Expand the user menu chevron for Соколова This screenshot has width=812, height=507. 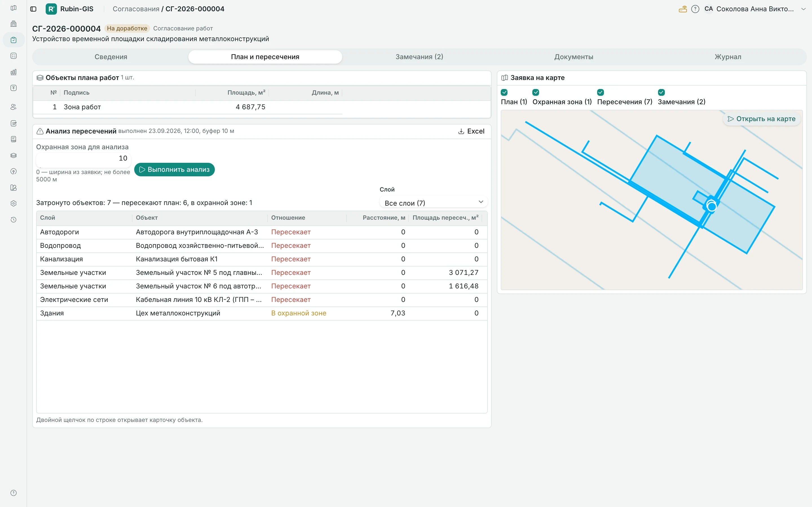point(803,9)
